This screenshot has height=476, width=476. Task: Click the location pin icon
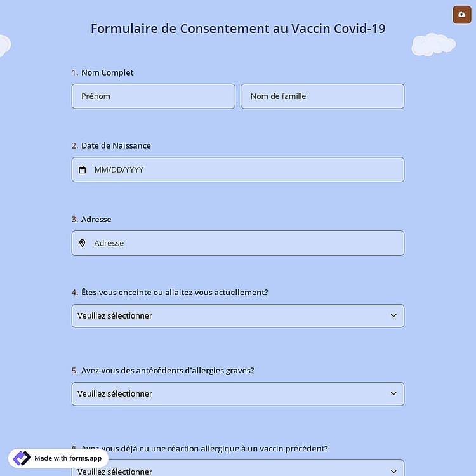(83, 243)
